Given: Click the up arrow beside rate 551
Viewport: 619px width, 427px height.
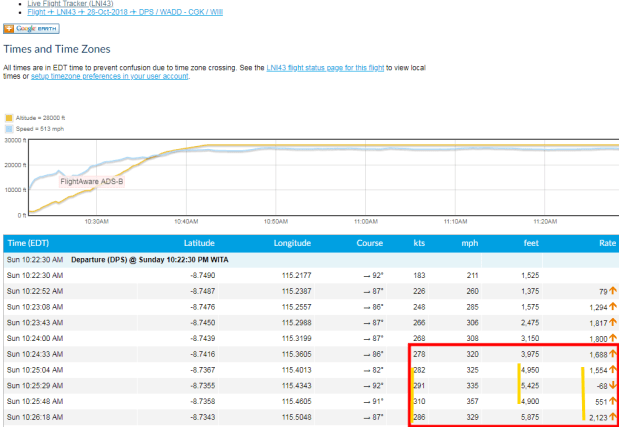Looking at the screenshot, I should click(x=613, y=400).
